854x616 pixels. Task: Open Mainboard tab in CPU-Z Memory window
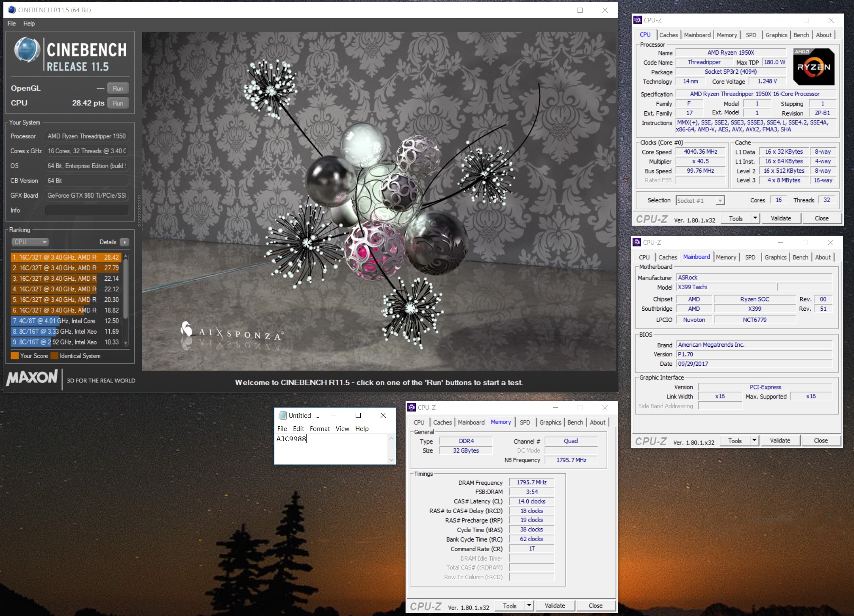click(x=471, y=423)
